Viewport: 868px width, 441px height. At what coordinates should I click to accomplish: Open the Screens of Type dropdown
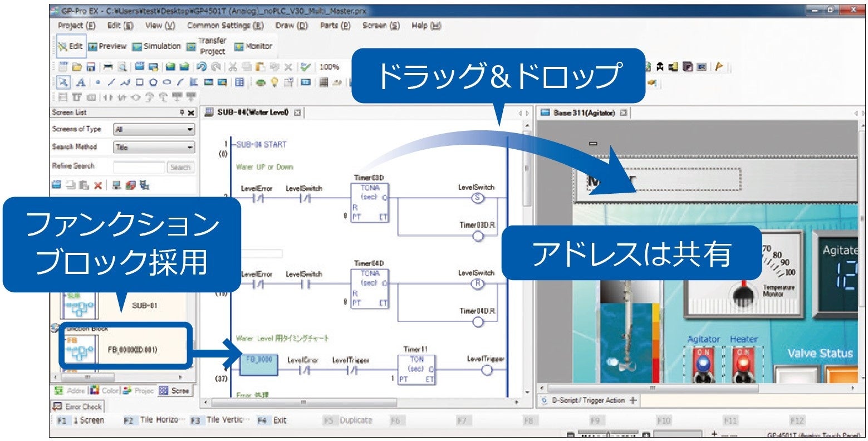(154, 130)
